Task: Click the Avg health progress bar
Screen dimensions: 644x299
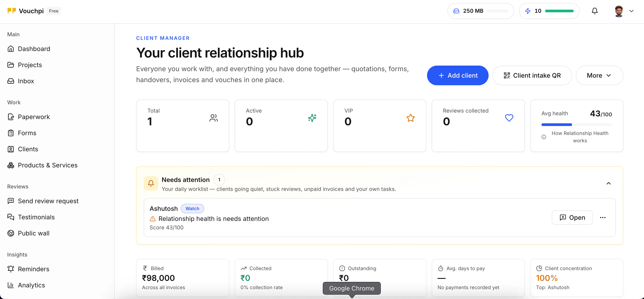Action: click(577, 125)
